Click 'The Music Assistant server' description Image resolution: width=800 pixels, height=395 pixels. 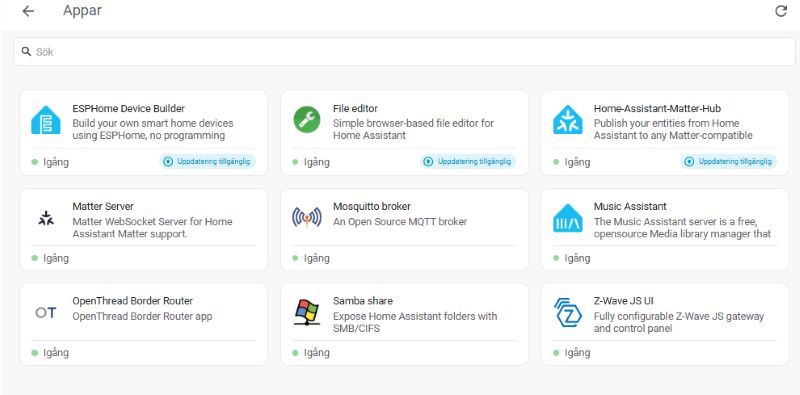pos(682,228)
